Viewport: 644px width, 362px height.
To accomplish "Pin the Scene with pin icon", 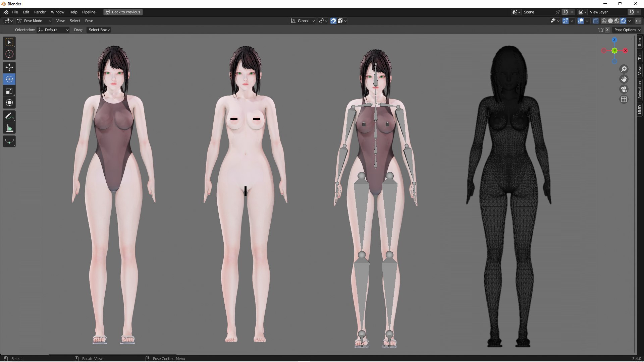I will pos(558,12).
